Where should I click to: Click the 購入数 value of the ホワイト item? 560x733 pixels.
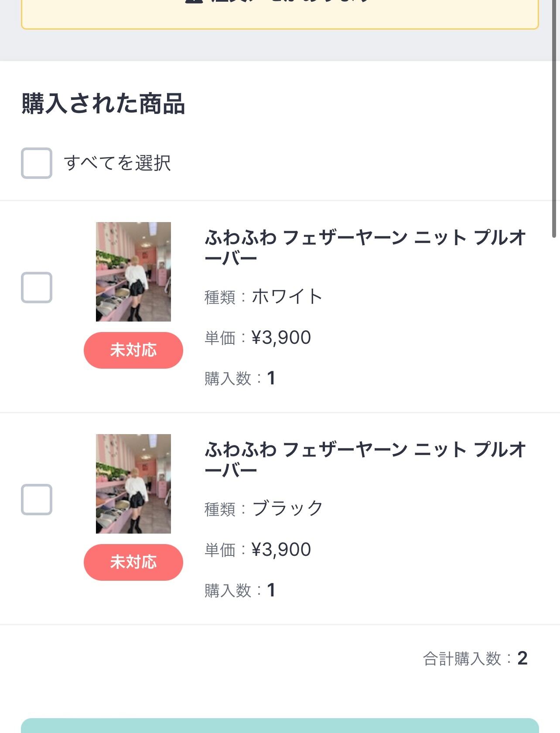click(x=271, y=378)
